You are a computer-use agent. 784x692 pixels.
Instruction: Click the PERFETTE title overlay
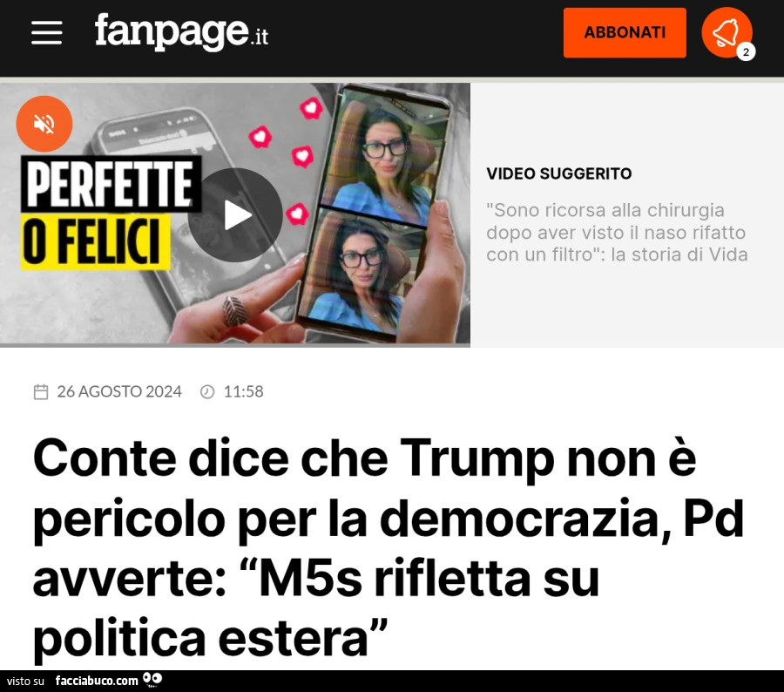tap(111, 184)
